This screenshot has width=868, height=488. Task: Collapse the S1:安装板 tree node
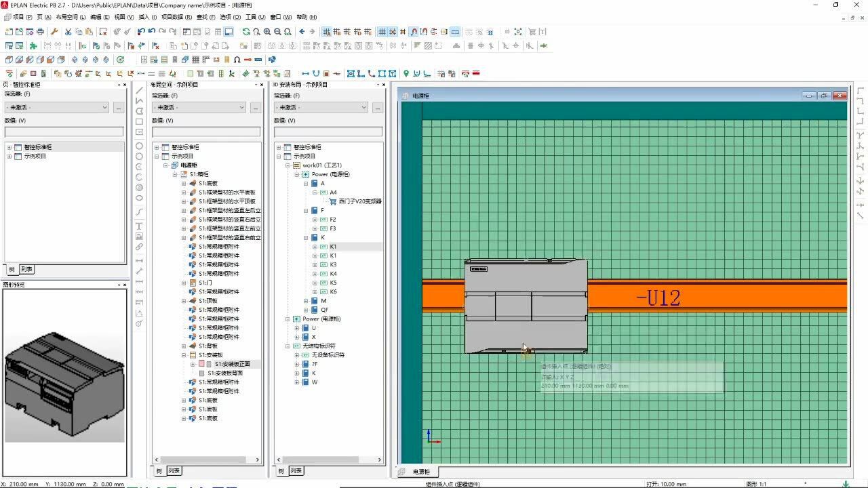tap(184, 355)
